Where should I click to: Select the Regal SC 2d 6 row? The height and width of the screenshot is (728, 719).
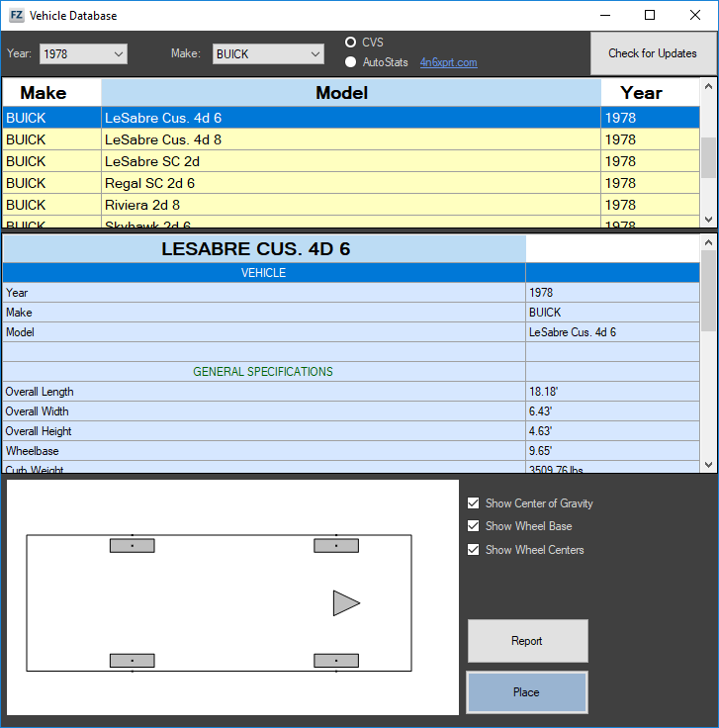351,183
